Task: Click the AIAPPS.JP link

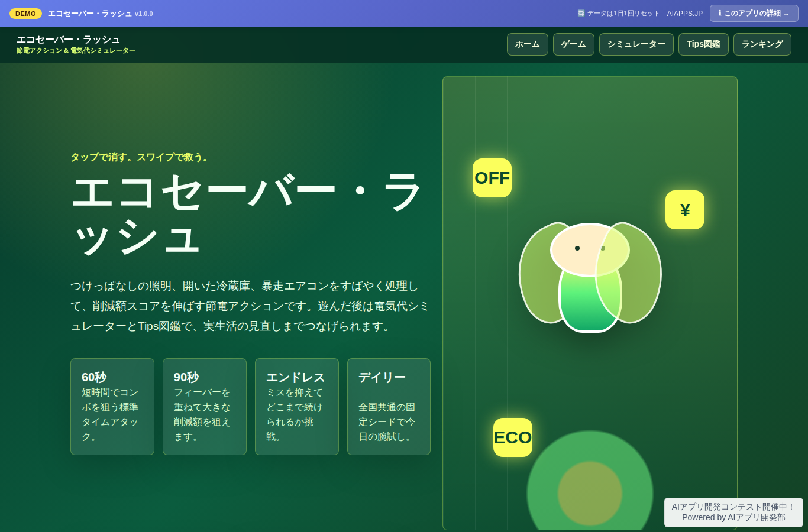Action: point(685,14)
